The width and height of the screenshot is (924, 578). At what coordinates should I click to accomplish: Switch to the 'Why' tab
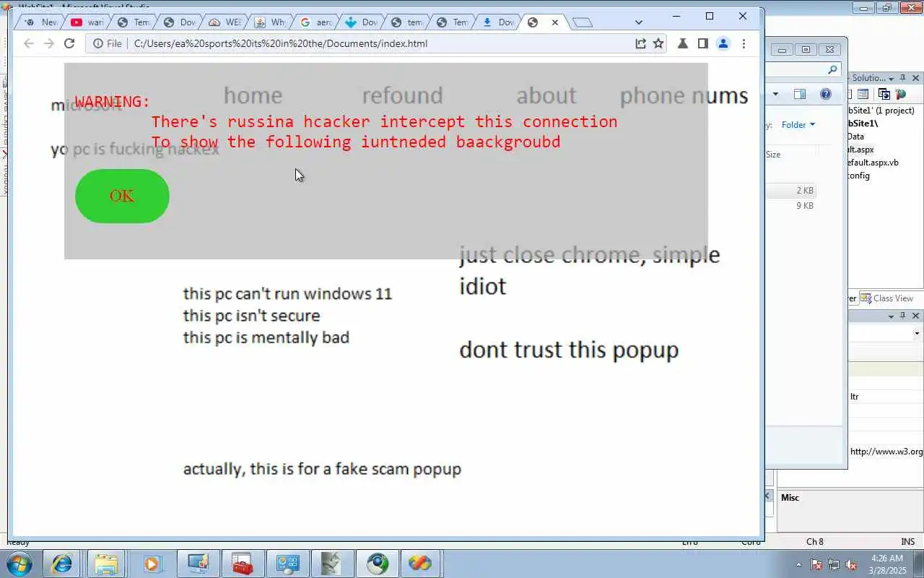269,22
